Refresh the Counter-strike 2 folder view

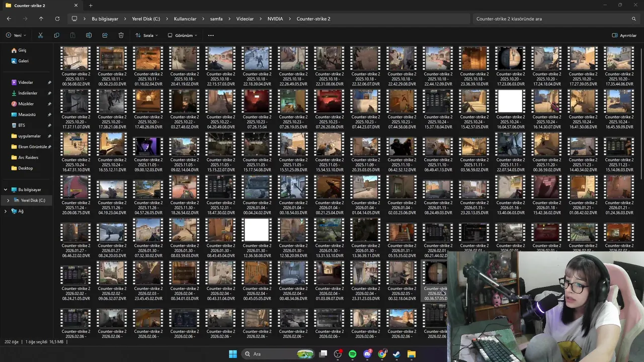pyautogui.click(x=57, y=19)
